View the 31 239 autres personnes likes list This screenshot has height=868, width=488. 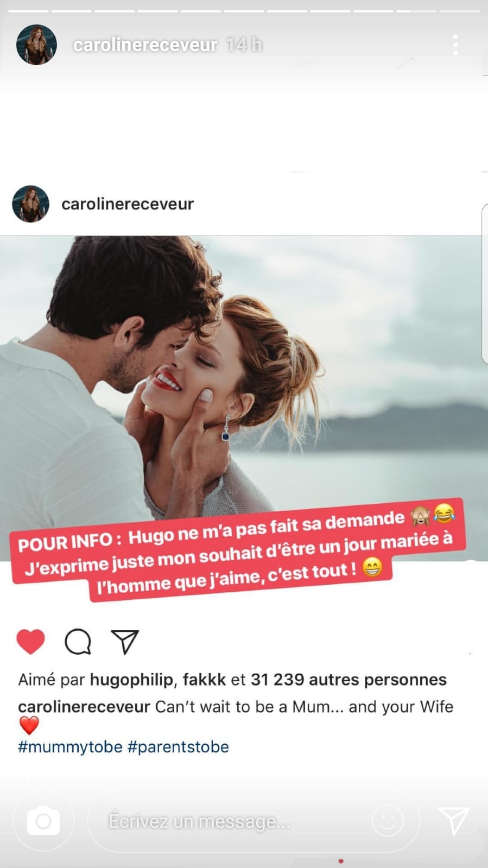[x=349, y=680]
